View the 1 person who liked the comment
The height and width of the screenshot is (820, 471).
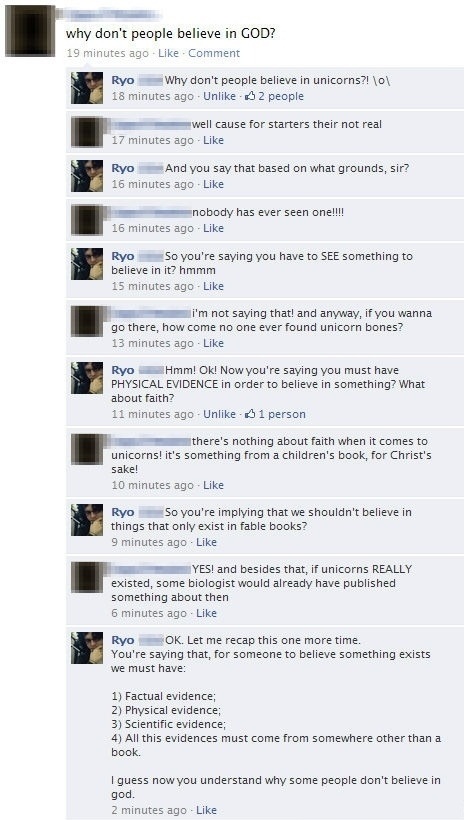[x=282, y=414]
